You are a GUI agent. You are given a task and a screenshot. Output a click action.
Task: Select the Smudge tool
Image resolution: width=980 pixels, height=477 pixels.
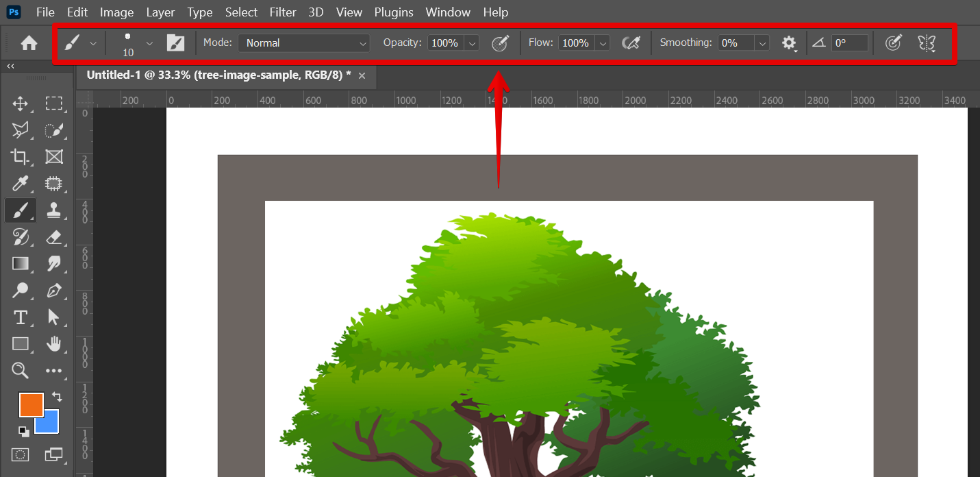click(x=54, y=264)
